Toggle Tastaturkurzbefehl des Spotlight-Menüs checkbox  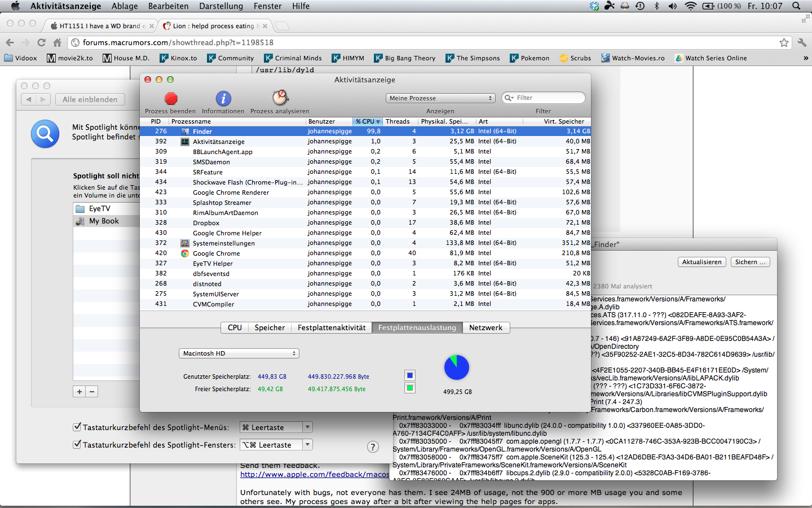[x=77, y=427]
